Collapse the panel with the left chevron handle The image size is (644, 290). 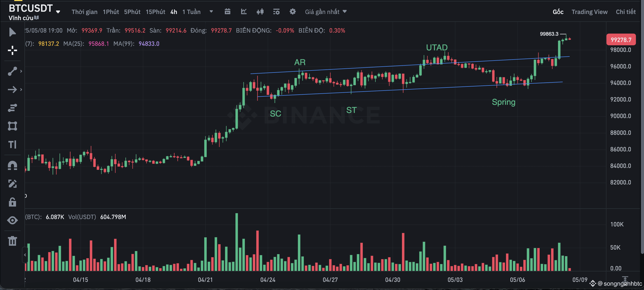[x=25, y=255]
